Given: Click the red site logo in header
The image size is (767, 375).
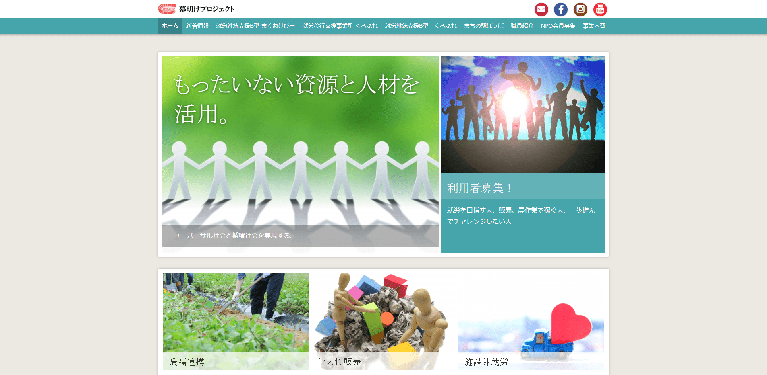Looking at the screenshot, I should tap(166, 9).
